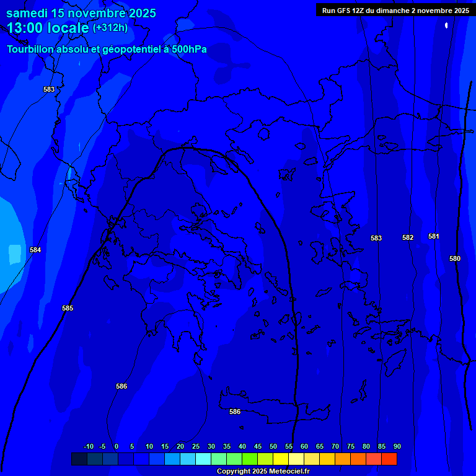
Task: Click the 'samedi 15 novembre 2025' date title
Action: [81, 13]
